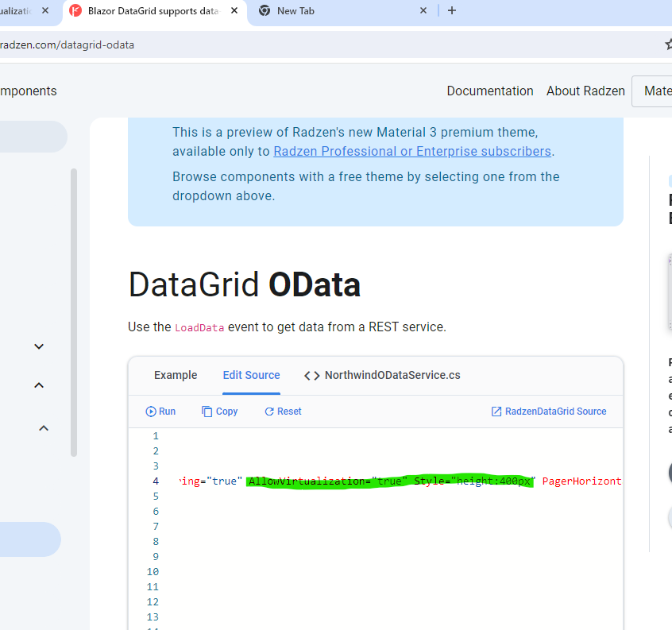Screen dimensions: 672x630
Task: Close the partially visible first browser tab
Action: pos(45,10)
